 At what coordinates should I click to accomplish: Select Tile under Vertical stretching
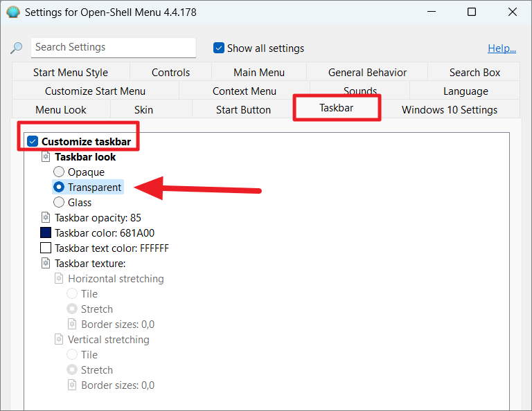click(x=72, y=354)
